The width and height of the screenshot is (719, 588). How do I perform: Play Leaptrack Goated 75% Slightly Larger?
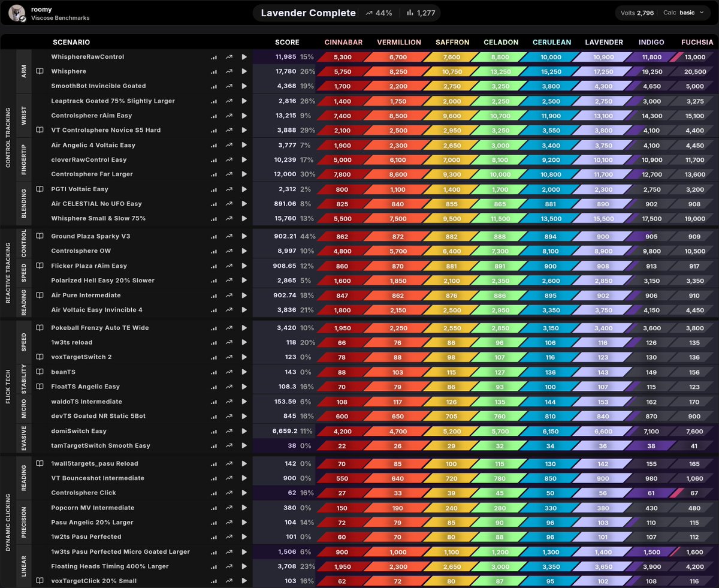(244, 101)
